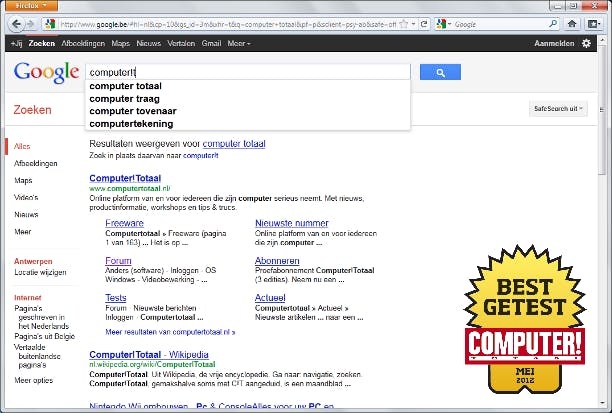This screenshot has width=612, height=413.
Task: Open the Computer!Totaal result title
Action: pyautogui.click(x=125, y=178)
